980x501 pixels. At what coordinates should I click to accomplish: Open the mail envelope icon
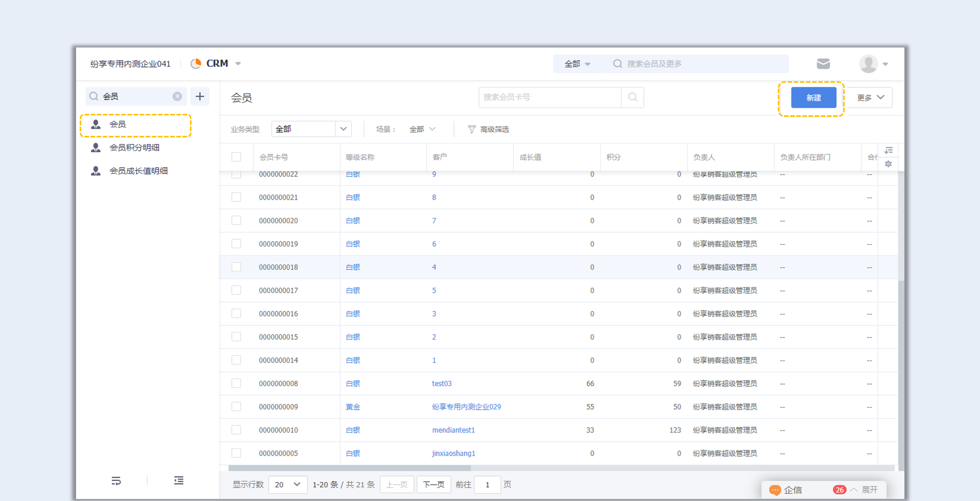point(823,64)
